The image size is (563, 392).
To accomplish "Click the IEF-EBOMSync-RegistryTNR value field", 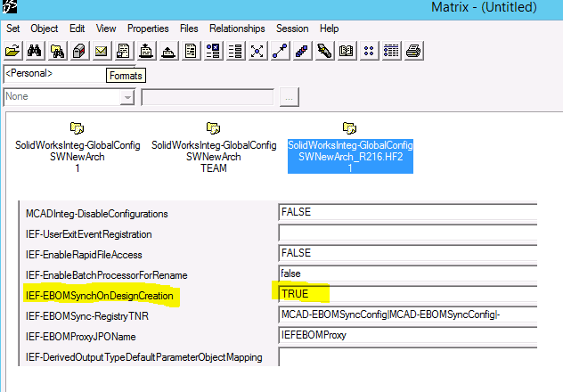I will [x=407, y=314].
